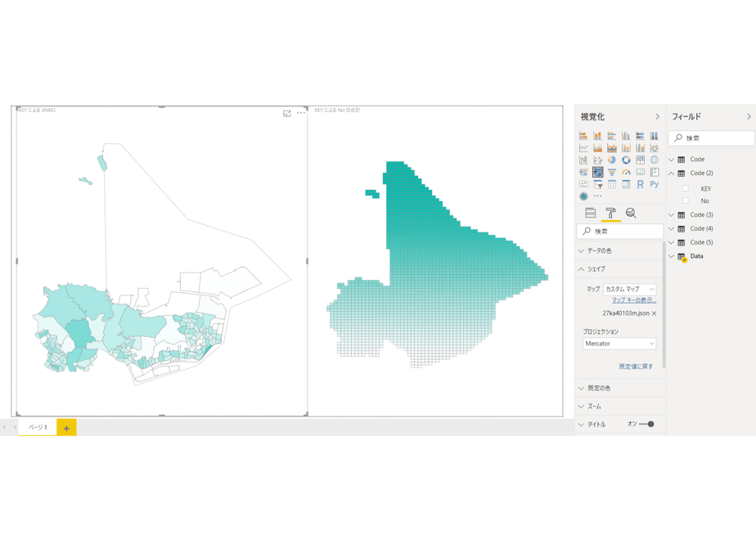The width and height of the screenshot is (756, 540).
Task: Select the treemap visual
Action: click(640, 160)
